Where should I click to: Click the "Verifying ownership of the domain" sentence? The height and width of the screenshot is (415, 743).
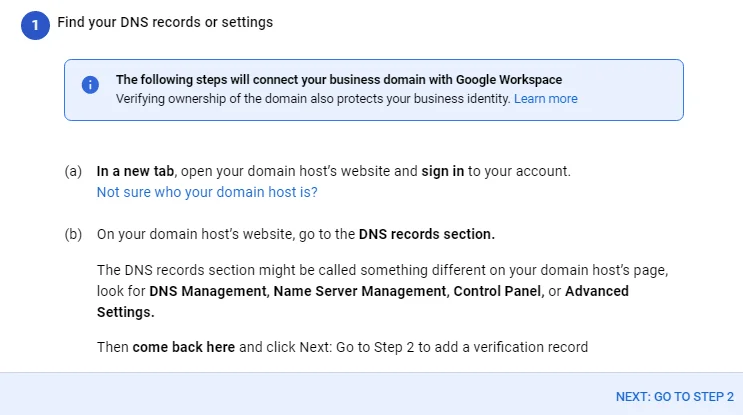click(313, 99)
